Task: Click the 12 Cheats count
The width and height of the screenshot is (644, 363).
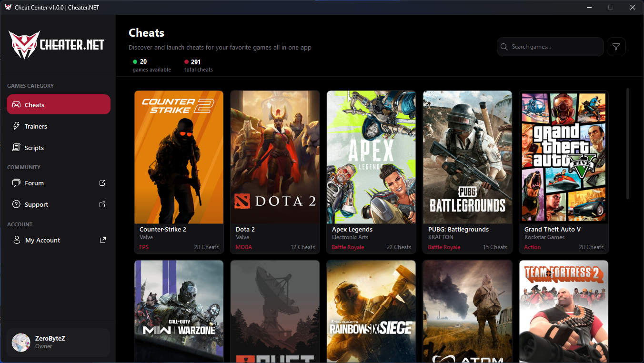Action: click(x=302, y=247)
